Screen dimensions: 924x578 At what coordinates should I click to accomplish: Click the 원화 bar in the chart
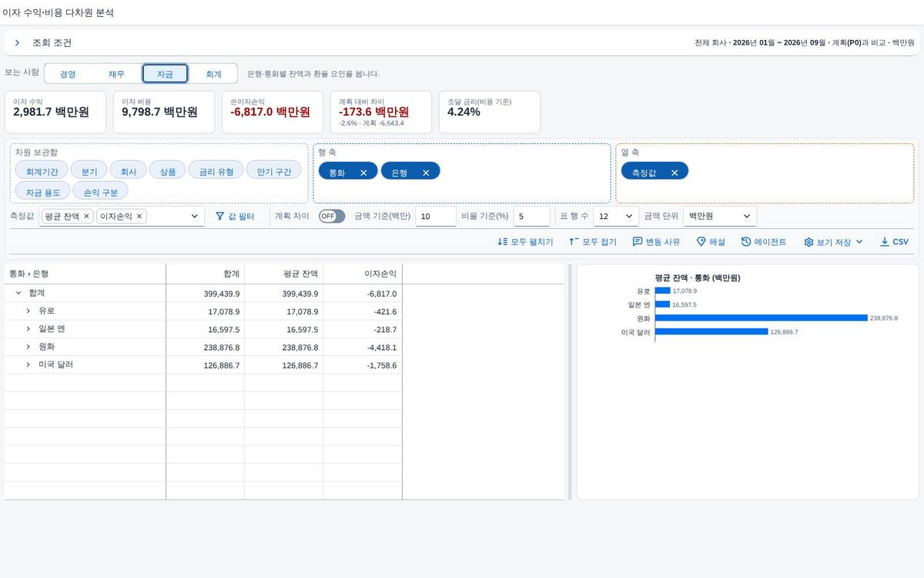click(761, 318)
